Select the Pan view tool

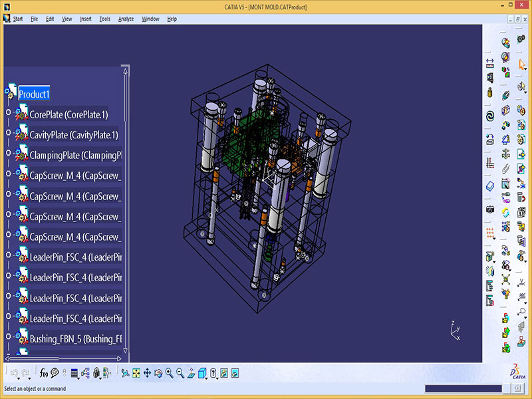[147, 373]
